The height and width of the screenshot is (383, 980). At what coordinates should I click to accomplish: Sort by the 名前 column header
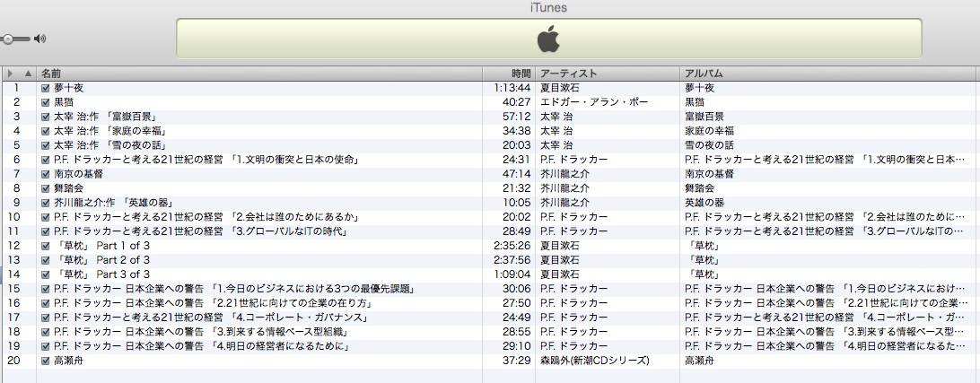pyautogui.click(x=259, y=74)
